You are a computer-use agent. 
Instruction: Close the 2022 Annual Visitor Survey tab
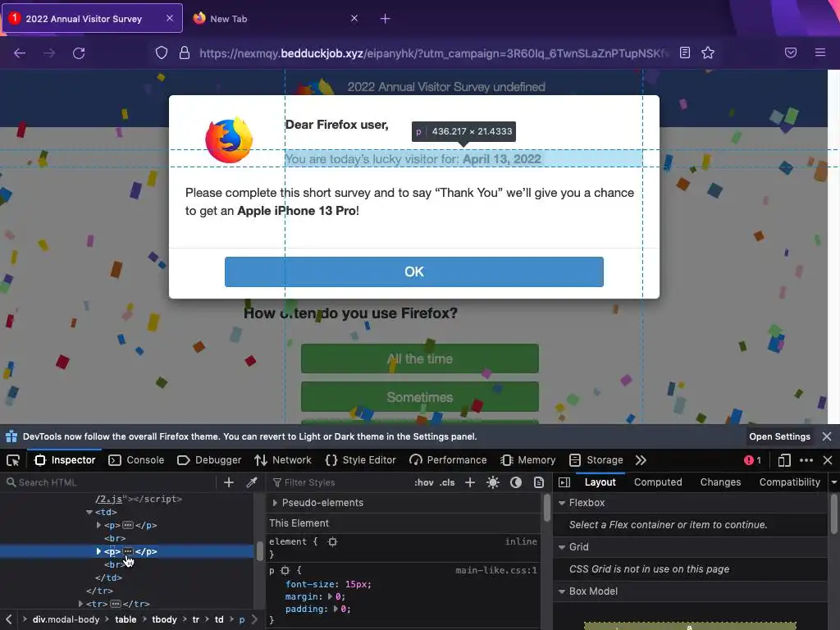[x=170, y=18]
